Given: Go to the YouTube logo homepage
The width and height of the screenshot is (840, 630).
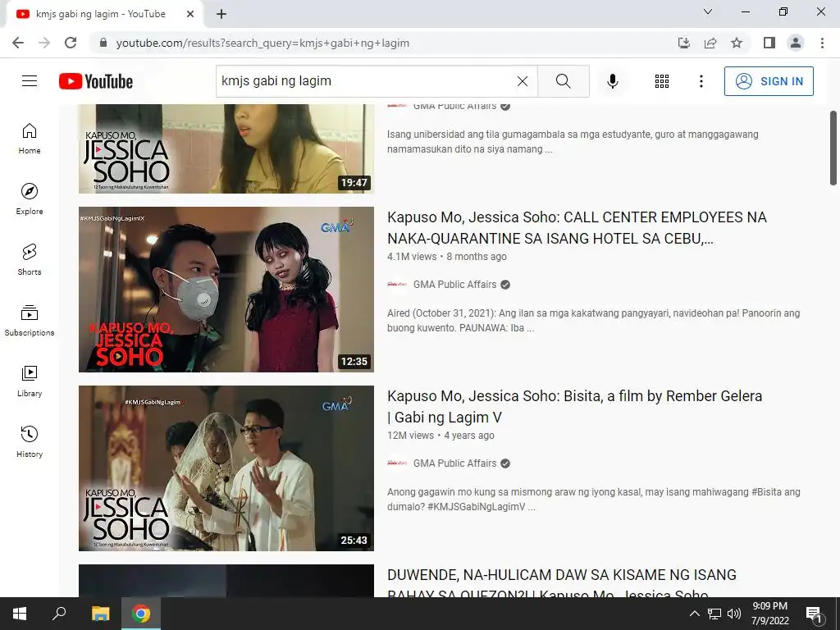Looking at the screenshot, I should coord(96,81).
